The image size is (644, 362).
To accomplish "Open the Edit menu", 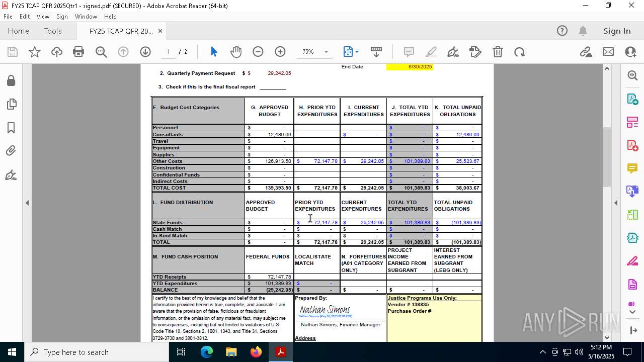I will (x=25, y=17).
